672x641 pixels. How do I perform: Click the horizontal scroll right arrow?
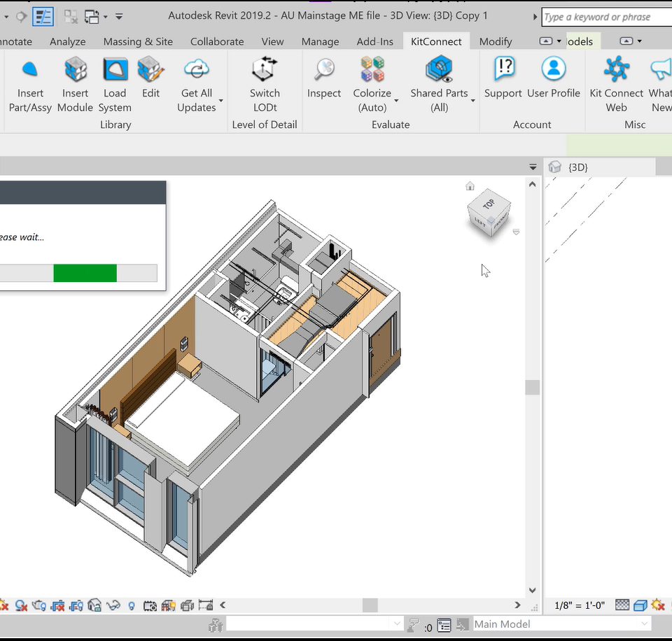pos(517,605)
